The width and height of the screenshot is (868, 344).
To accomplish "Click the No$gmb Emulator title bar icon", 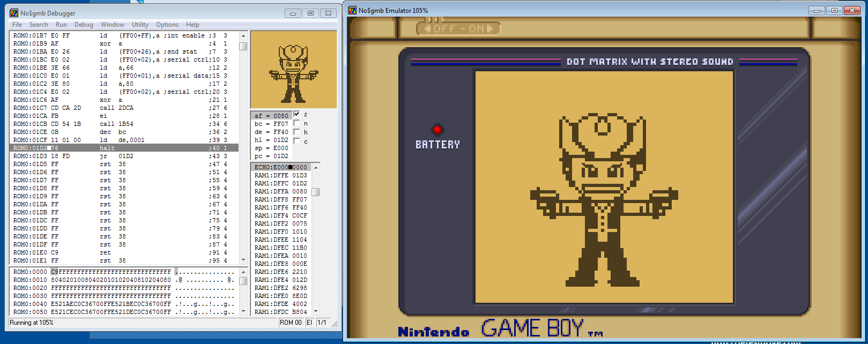I will [352, 10].
